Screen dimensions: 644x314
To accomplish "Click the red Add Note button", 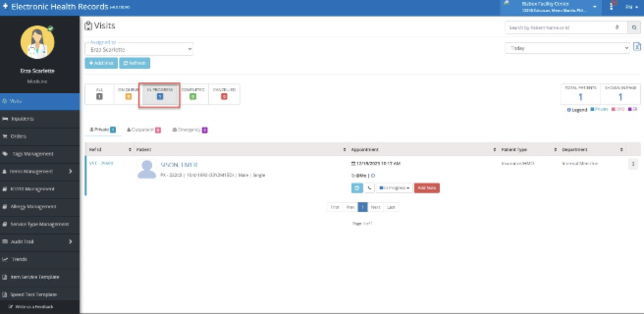I will pyautogui.click(x=427, y=188).
